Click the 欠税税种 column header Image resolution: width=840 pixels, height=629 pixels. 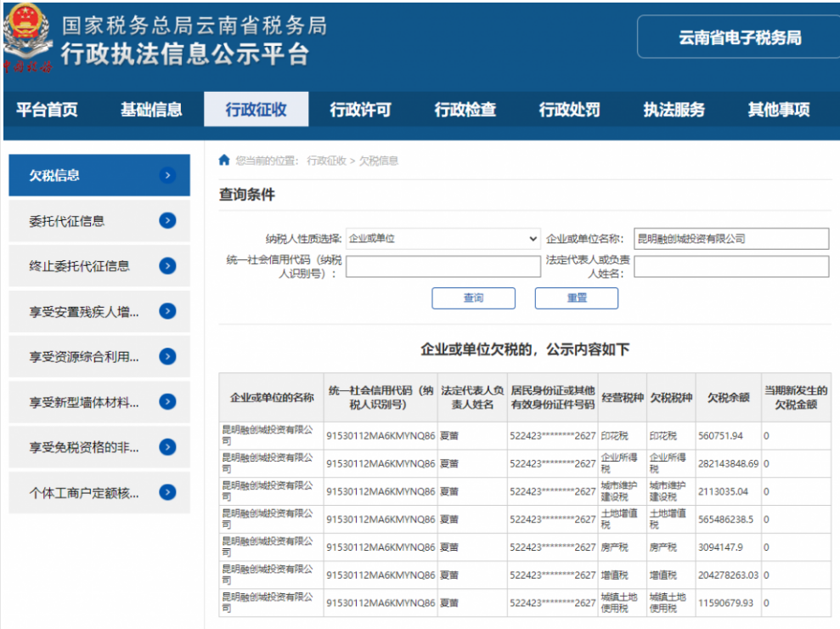pyautogui.click(x=671, y=397)
